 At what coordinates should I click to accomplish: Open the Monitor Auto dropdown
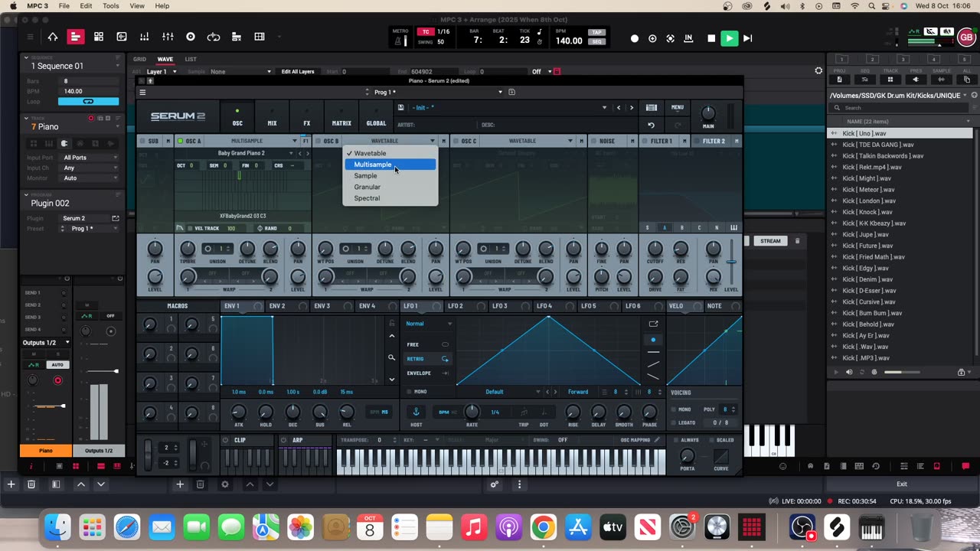click(x=90, y=178)
